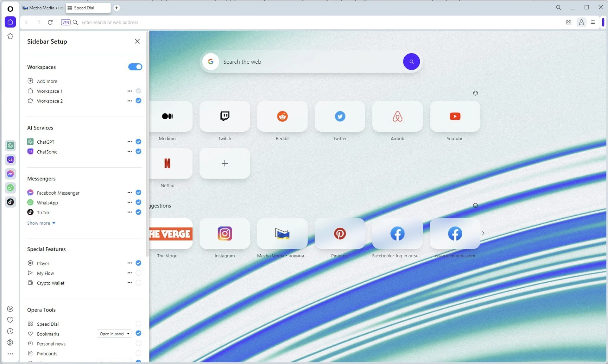Switch to Workspace 2 star icon in sidebar
This screenshot has height=364, width=608.
pyautogui.click(x=10, y=36)
